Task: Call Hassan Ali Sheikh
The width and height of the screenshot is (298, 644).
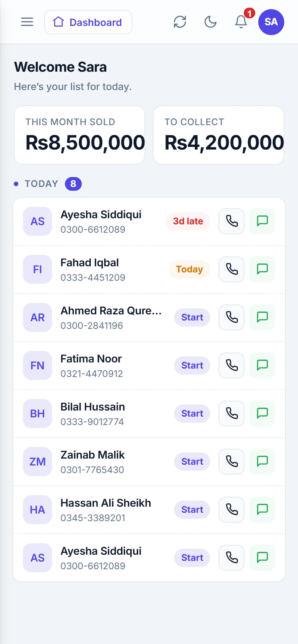Action: [x=232, y=510]
